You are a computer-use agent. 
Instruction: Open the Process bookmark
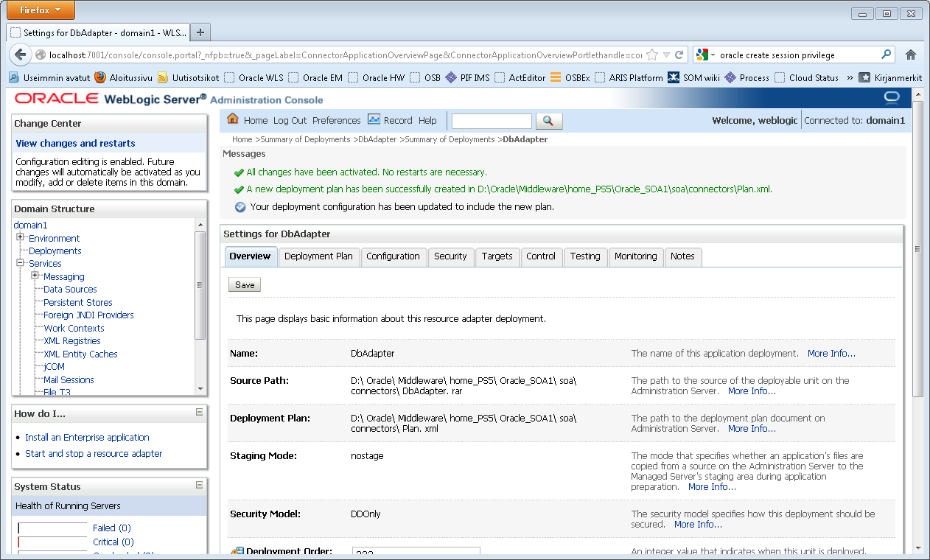[747, 77]
